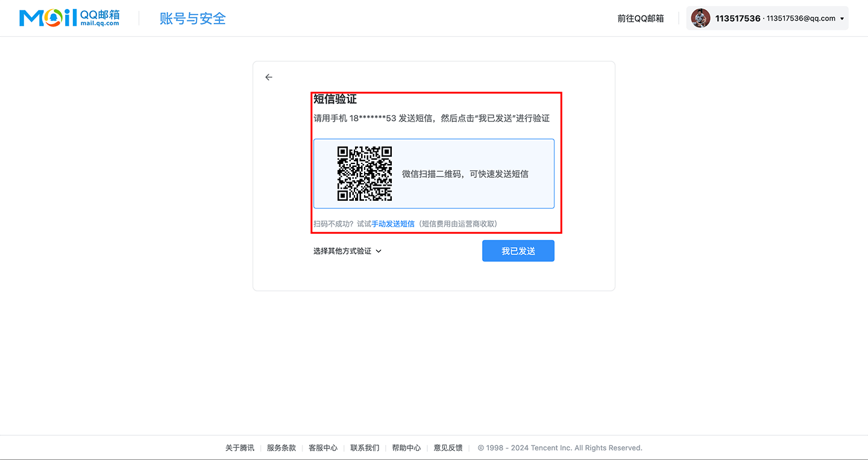
Task: Open 服务条款 footer link
Action: pyautogui.click(x=281, y=448)
